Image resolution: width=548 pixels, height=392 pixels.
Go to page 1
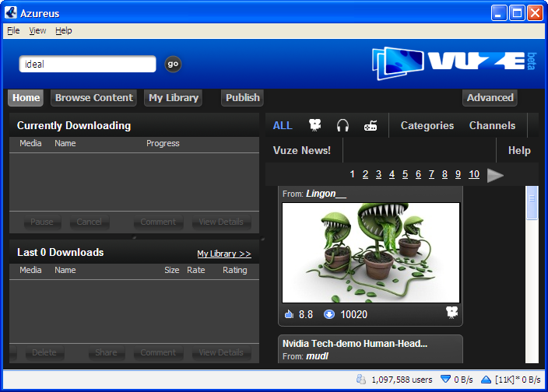[352, 174]
